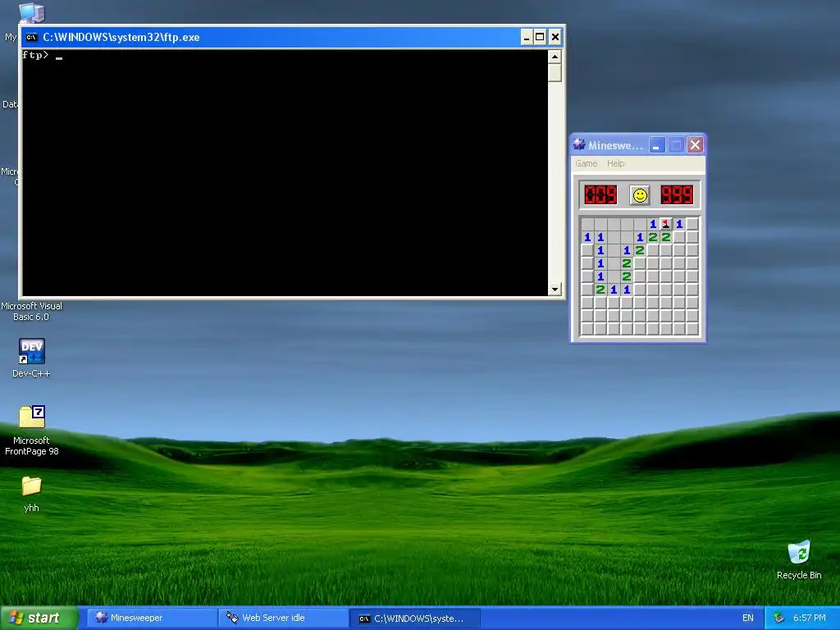This screenshot has height=630, width=840.
Task: Click inside the ftp> console prompt area
Action: (x=285, y=172)
